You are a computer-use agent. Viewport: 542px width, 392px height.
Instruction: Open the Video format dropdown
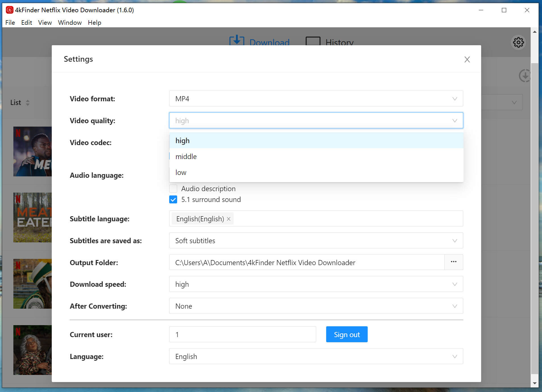point(316,98)
